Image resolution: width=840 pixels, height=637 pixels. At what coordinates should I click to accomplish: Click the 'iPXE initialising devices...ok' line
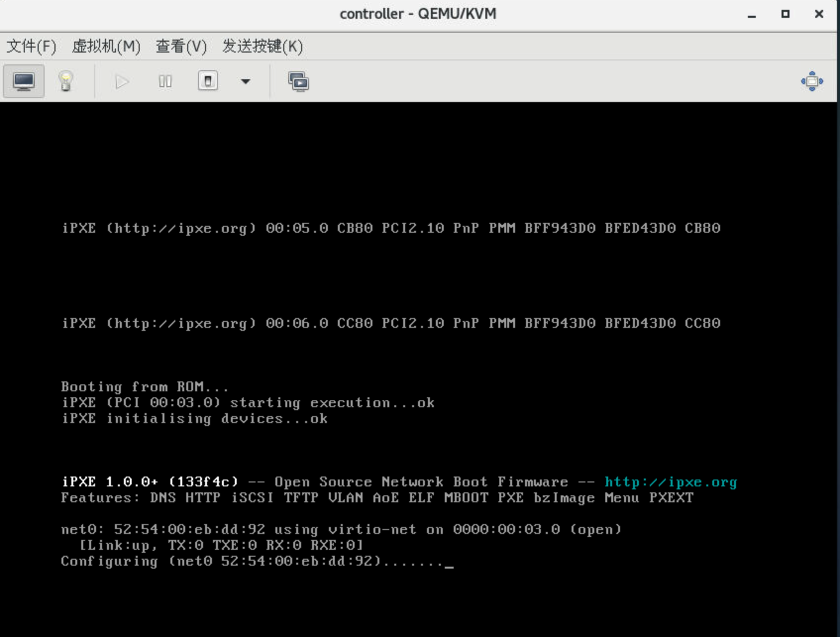tap(194, 419)
